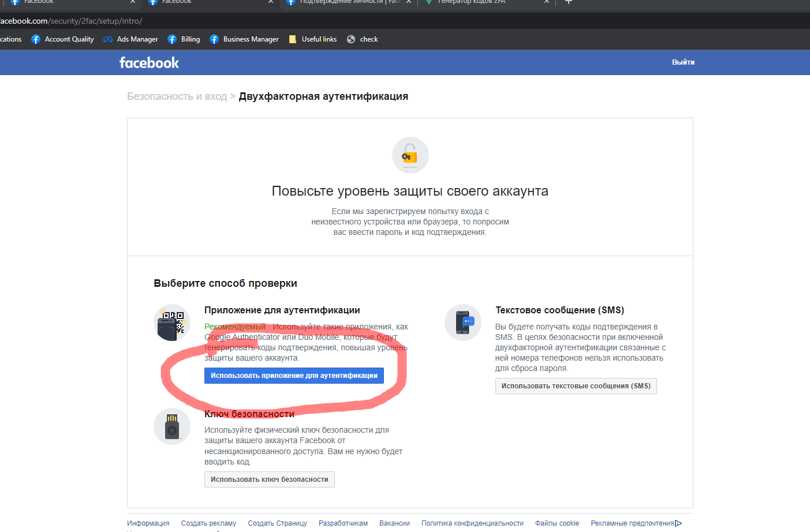This screenshot has height=532, width=810.
Task: Click the facebook logo in blue header
Action: point(149,62)
